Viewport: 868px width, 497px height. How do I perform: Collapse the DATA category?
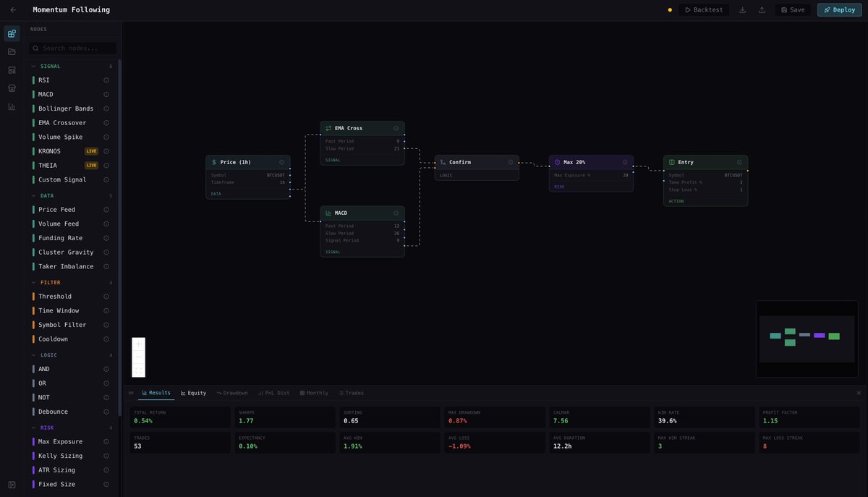tap(33, 195)
